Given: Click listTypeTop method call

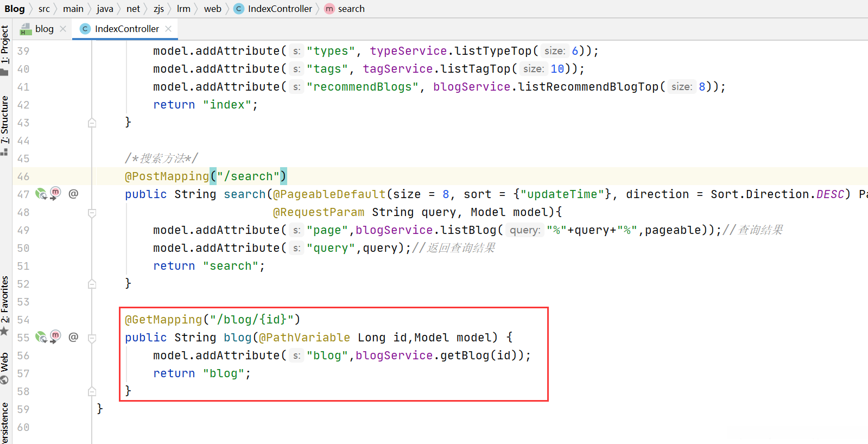Looking at the screenshot, I should point(493,51).
